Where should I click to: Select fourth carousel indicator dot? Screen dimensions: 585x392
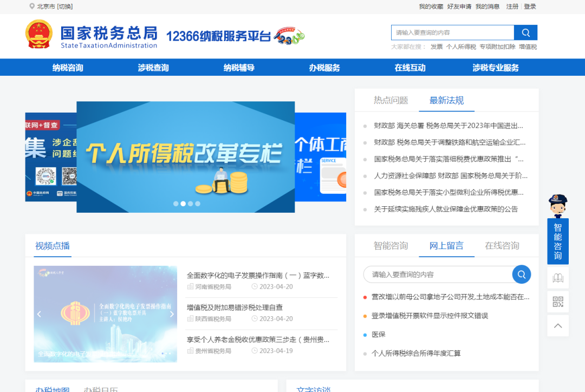[198, 204]
